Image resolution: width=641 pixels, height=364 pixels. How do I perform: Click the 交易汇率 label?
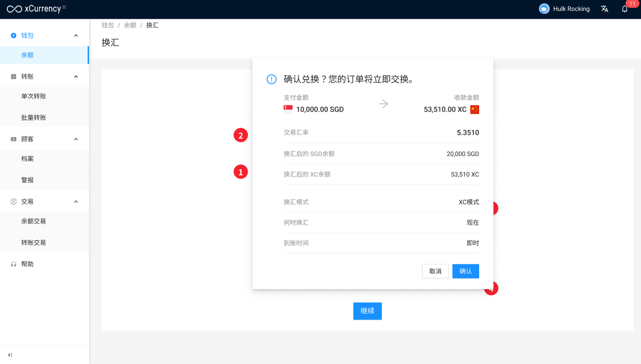pyautogui.click(x=296, y=133)
